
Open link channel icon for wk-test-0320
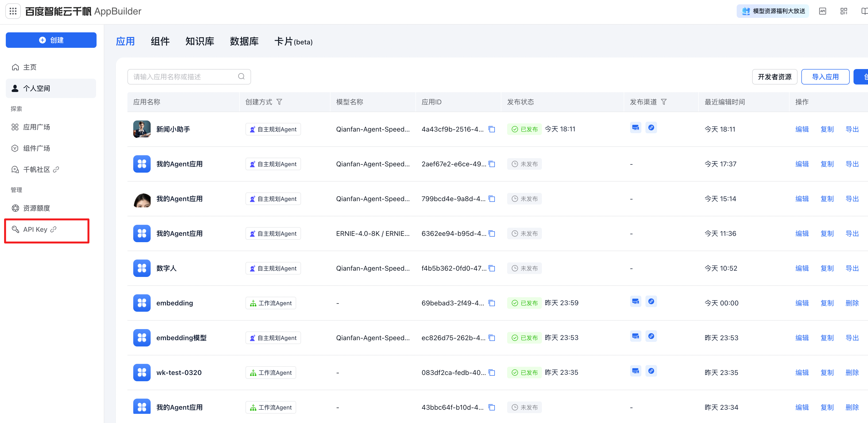[x=651, y=370]
